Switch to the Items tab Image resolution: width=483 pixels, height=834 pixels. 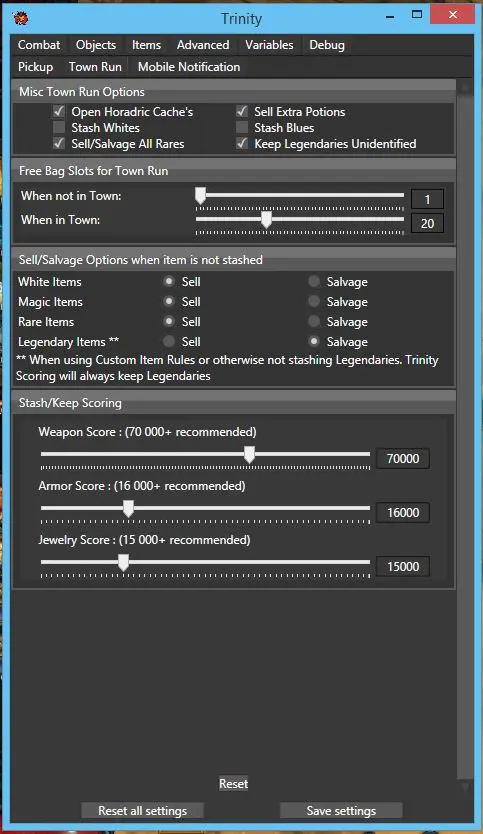[x=146, y=45]
